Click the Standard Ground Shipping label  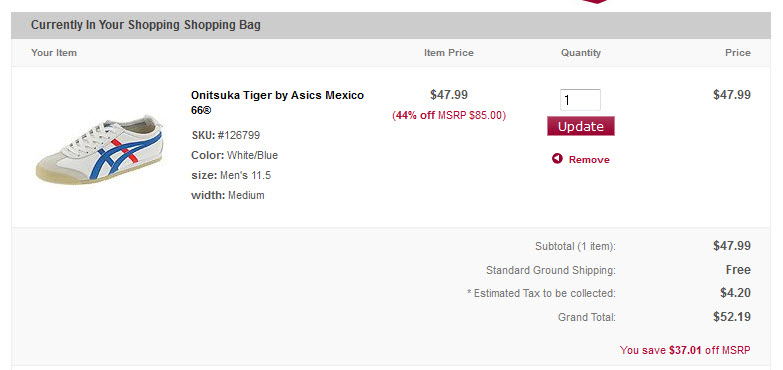coord(551,270)
